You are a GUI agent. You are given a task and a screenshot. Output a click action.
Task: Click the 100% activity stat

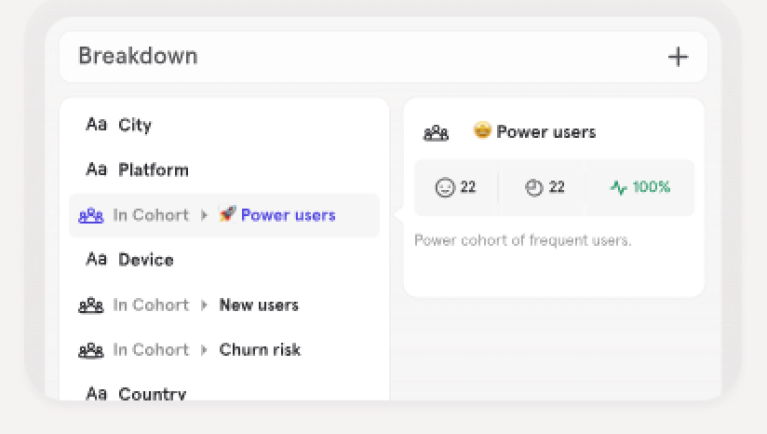point(650,187)
